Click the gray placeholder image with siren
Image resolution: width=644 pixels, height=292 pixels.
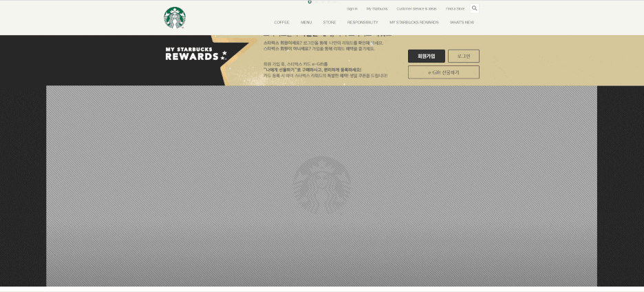pos(321,185)
